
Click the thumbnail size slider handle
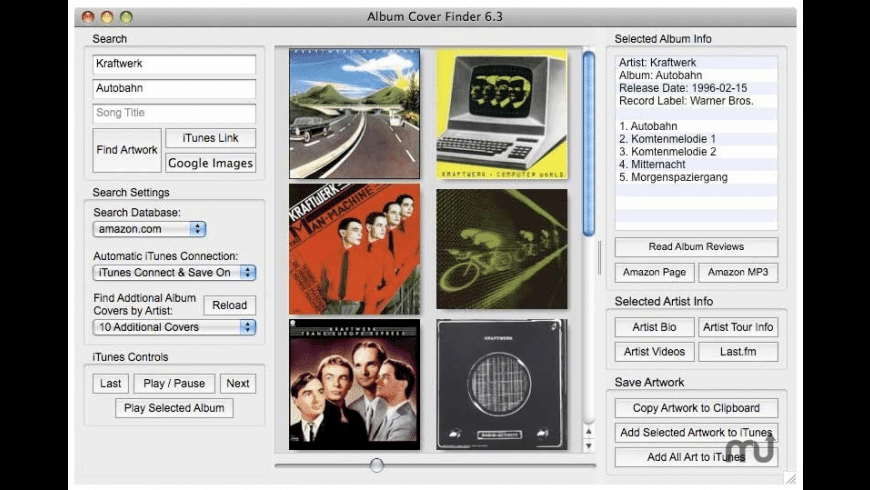tap(376, 465)
